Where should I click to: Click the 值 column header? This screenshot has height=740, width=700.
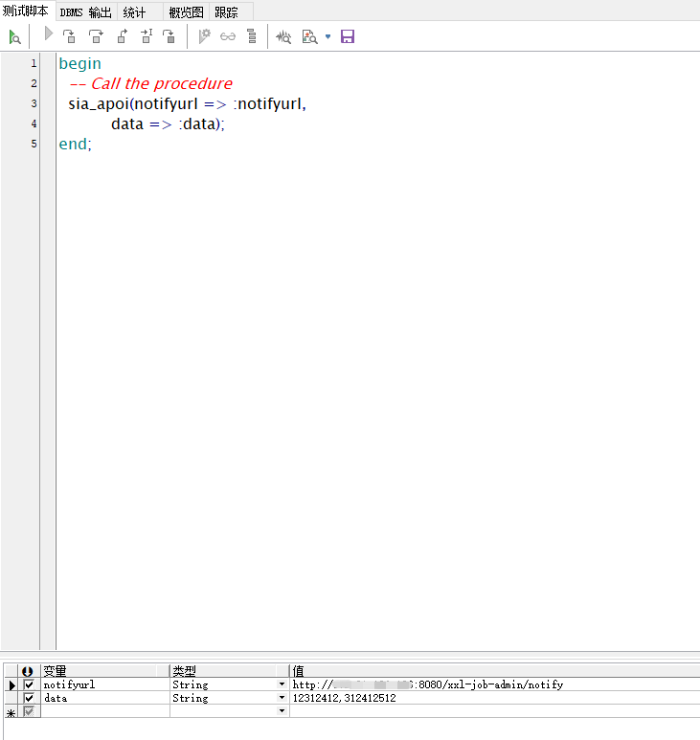494,671
